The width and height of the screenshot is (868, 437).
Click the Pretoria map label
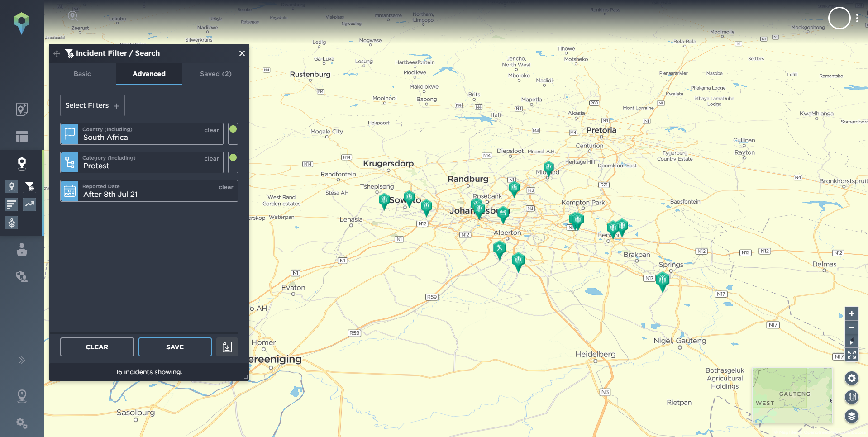[601, 130]
